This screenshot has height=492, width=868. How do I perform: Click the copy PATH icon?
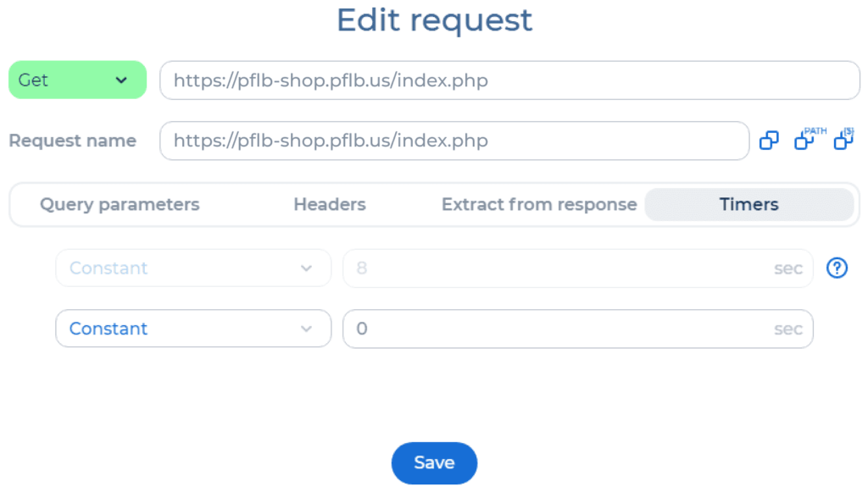810,138
